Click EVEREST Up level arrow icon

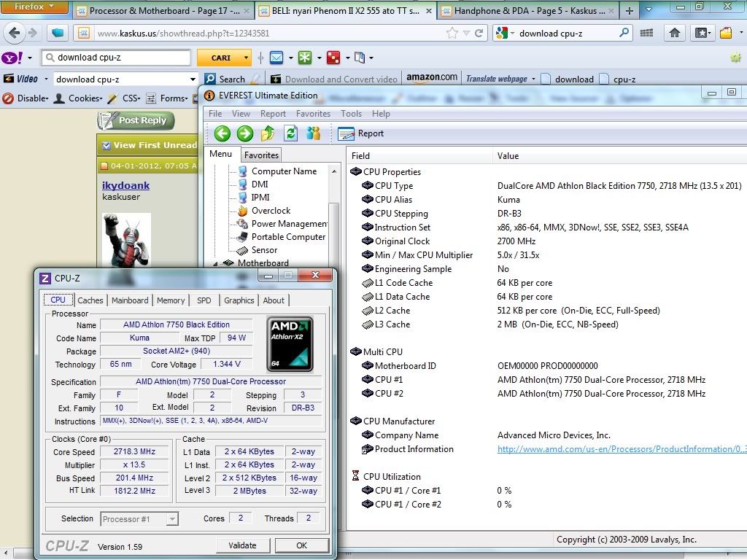tap(268, 133)
